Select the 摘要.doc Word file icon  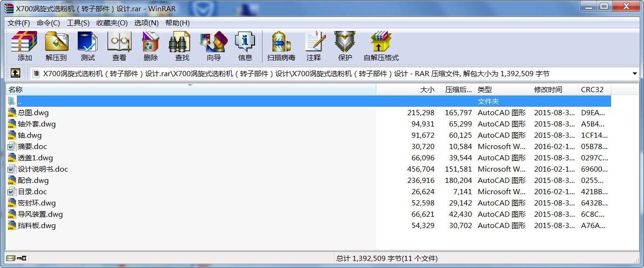[x=12, y=147]
